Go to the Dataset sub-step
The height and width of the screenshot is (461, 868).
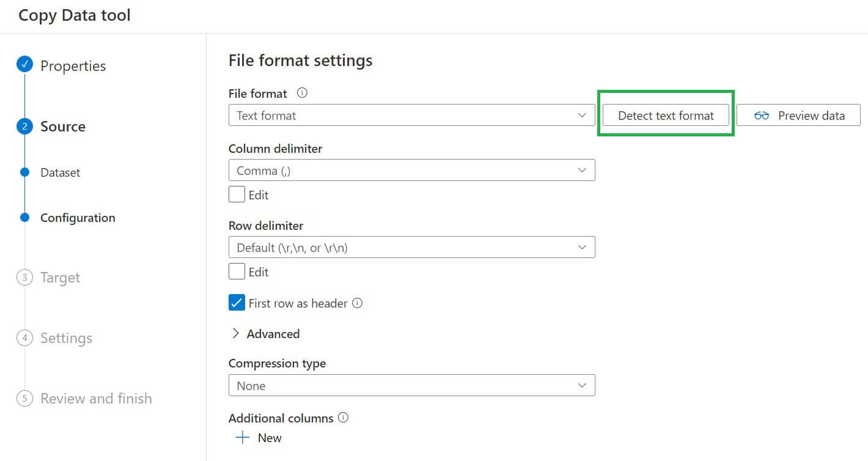(60, 172)
